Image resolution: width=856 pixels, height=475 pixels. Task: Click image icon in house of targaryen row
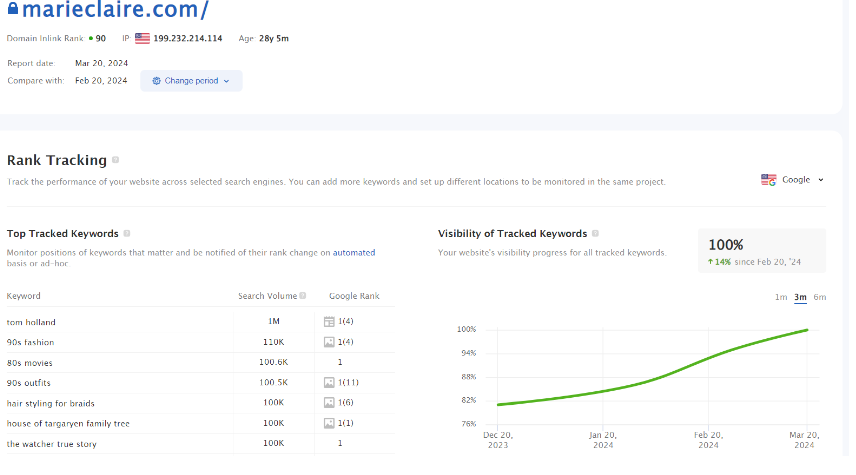tap(329, 423)
